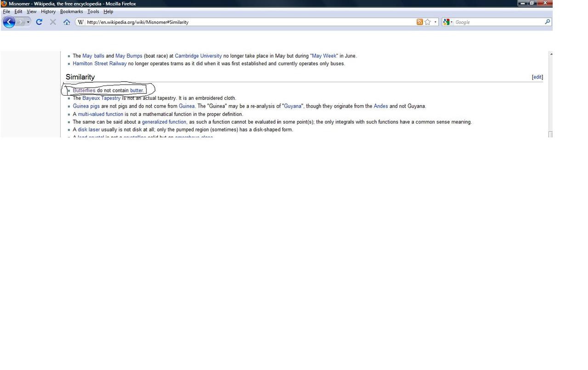Open the Butterflies link
The image size is (588, 370).
click(84, 91)
